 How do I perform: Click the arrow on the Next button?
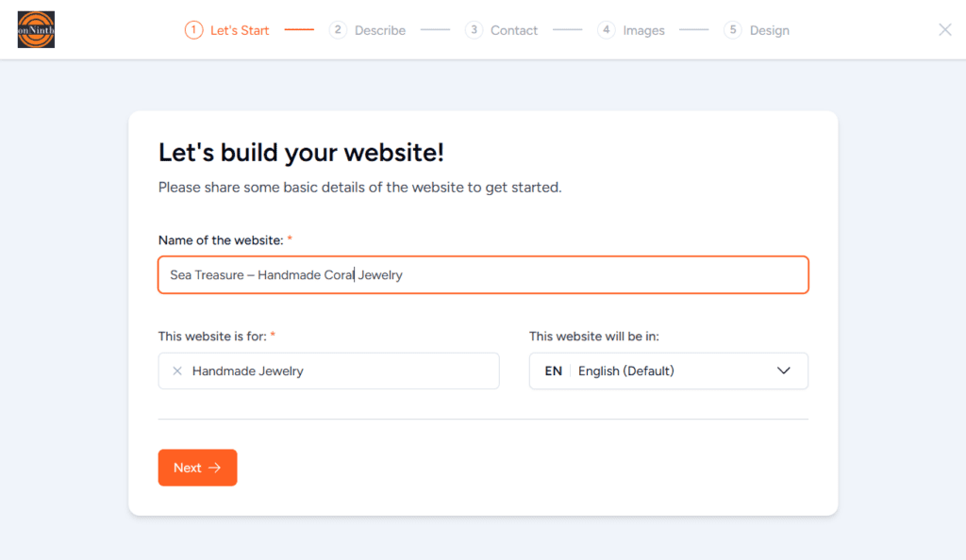click(x=215, y=468)
